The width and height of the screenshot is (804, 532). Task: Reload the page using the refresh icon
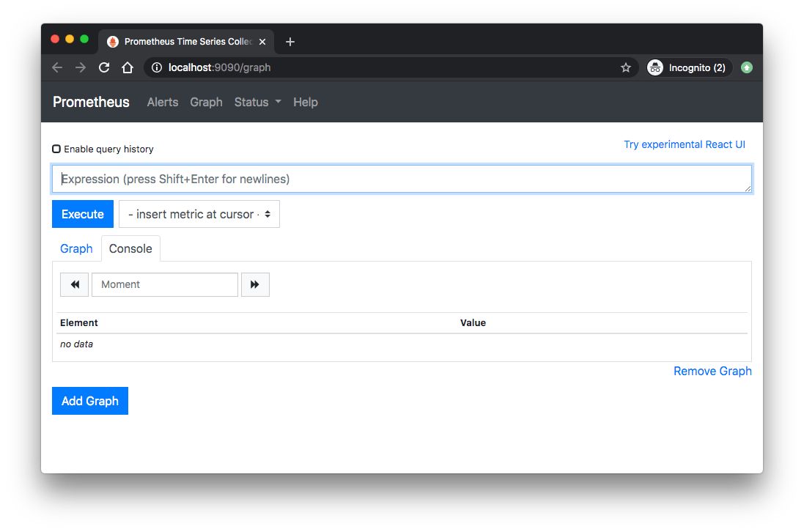tap(103, 67)
